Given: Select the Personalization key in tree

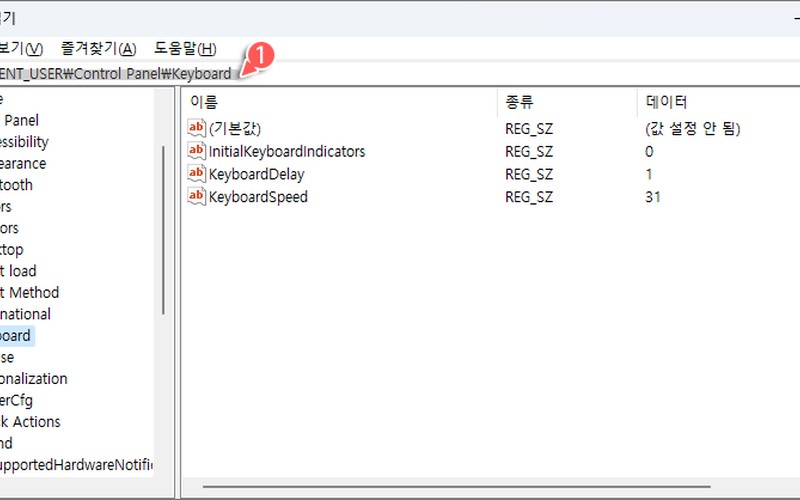Looking at the screenshot, I should [34, 379].
